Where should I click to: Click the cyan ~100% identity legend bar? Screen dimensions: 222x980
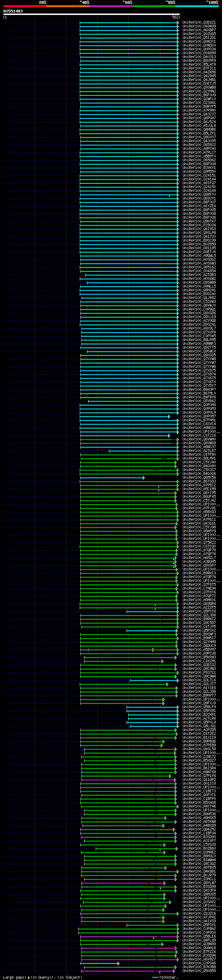pos(197,6)
